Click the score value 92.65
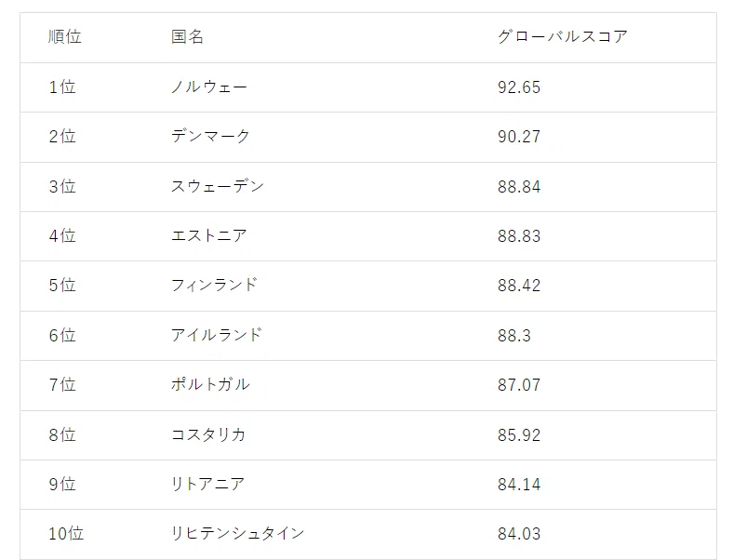This screenshot has height=560, width=733. pyautogui.click(x=519, y=87)
